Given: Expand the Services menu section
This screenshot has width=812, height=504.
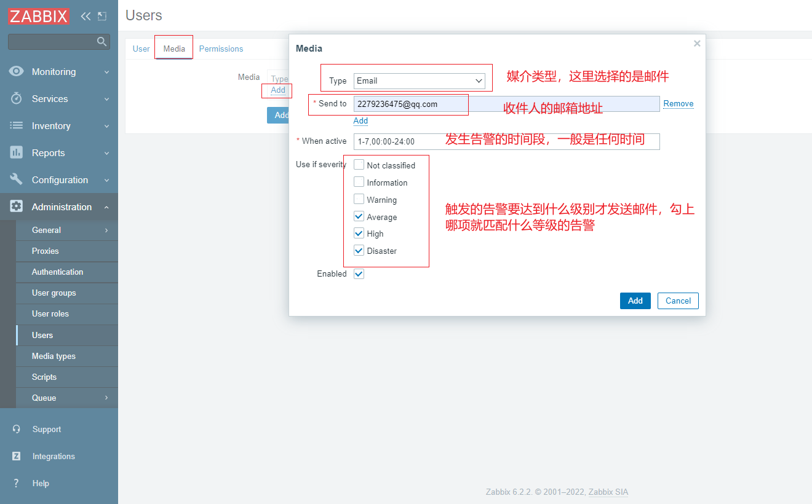Looking at the screenshot, I should point(106,99).
